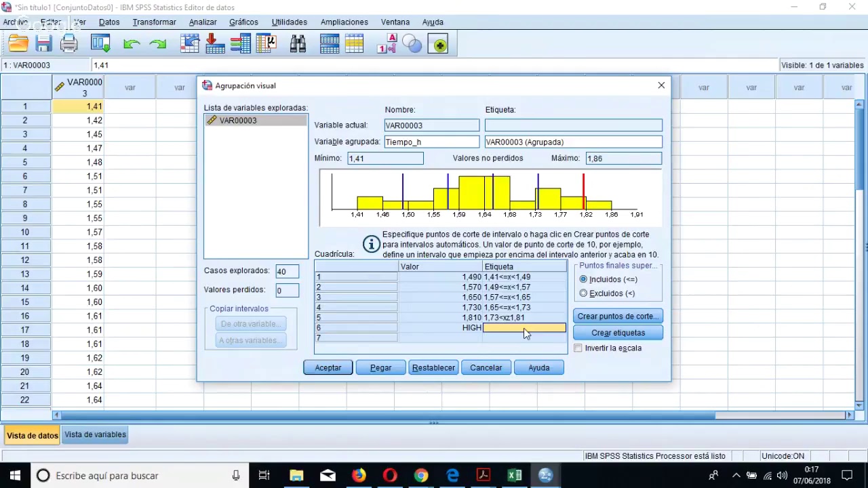Click the Cancelar button
The height and width of the screenshot is (488, 868).
(486, 367)
